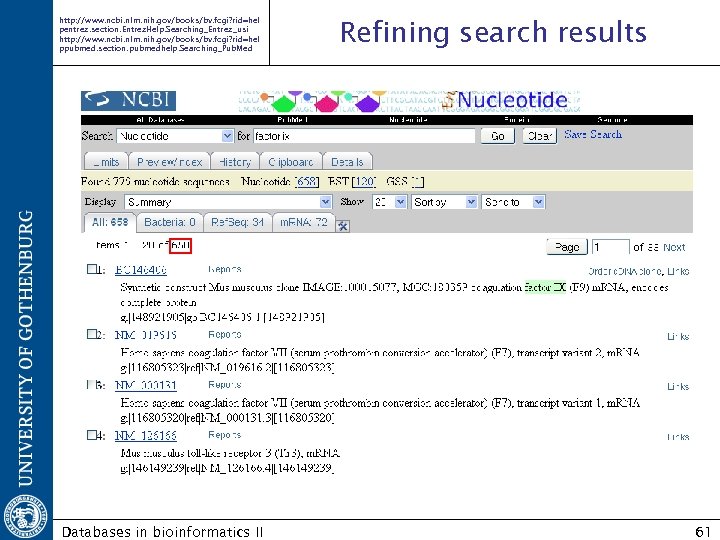Screen dimensions: 720x540
Task: Click the search term field containing factor ix
Action: point(364,136)
